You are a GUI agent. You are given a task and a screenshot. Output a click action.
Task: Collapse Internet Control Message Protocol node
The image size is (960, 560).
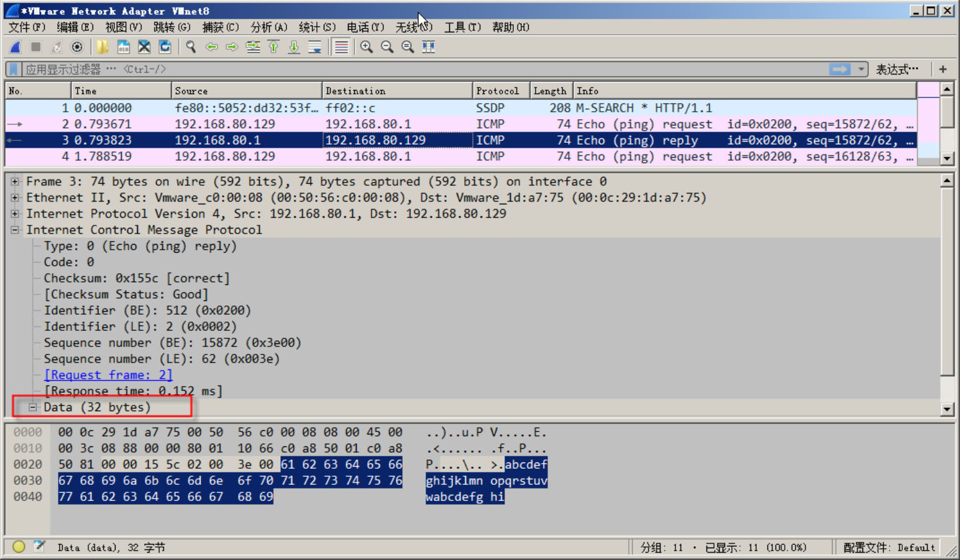tap(14, 230)
